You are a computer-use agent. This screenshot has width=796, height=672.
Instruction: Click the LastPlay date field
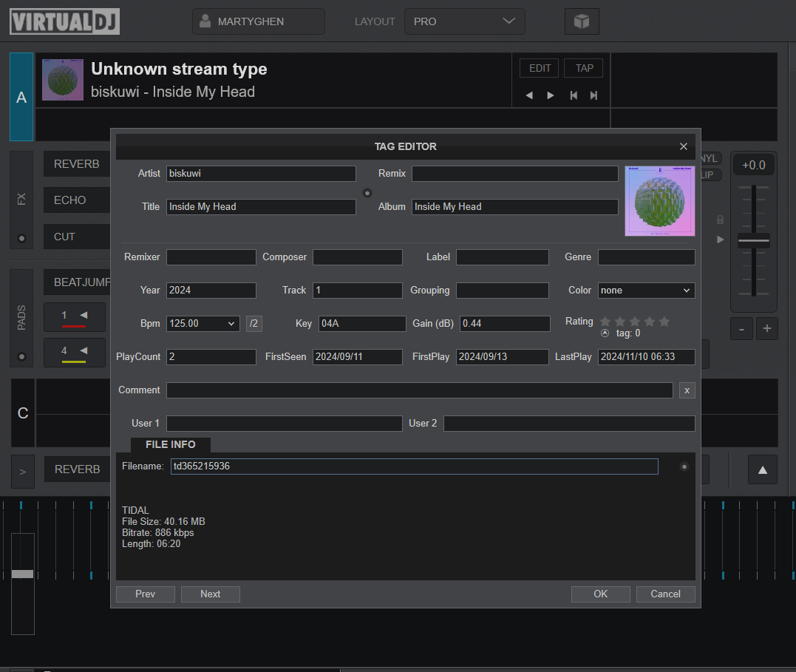[x=646, y=357]
